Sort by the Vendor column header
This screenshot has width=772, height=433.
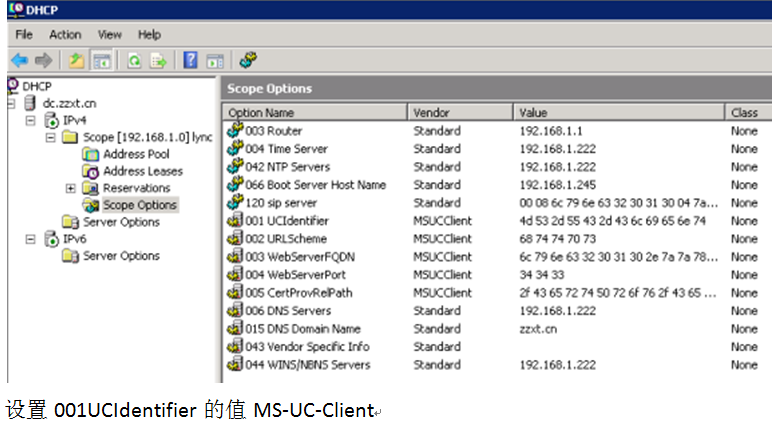(x=460, y=113)
